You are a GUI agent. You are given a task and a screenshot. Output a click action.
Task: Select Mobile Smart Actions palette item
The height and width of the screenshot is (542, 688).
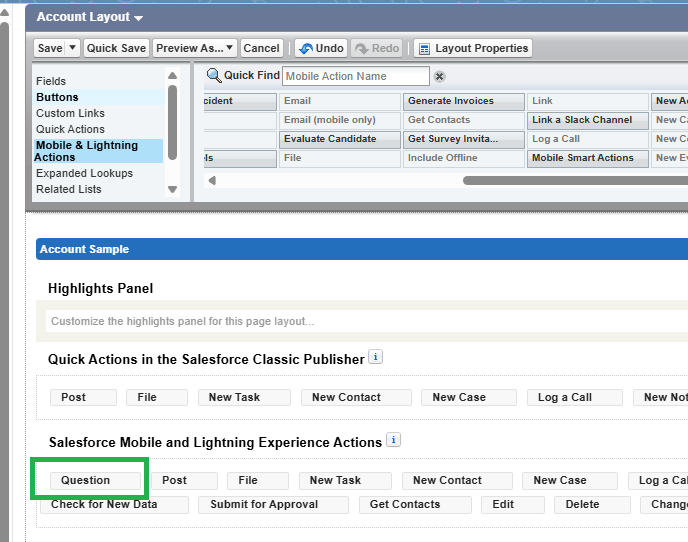(x=588, y=158)
